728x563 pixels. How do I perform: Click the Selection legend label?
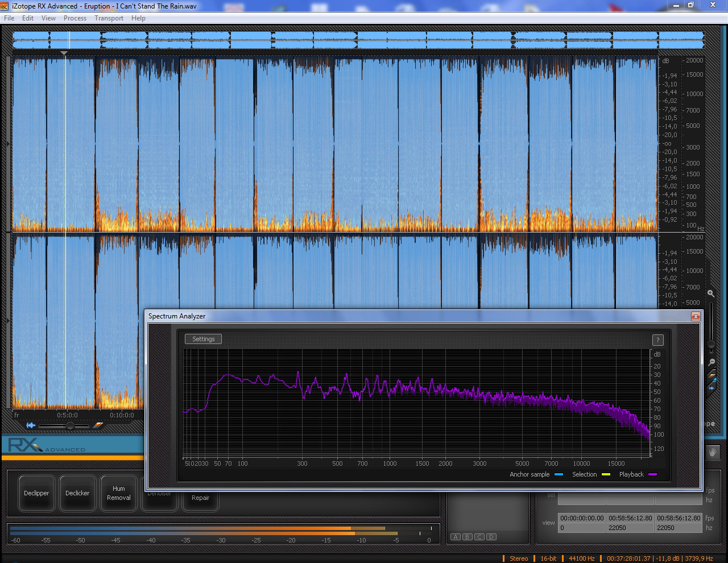pos(585,474)
